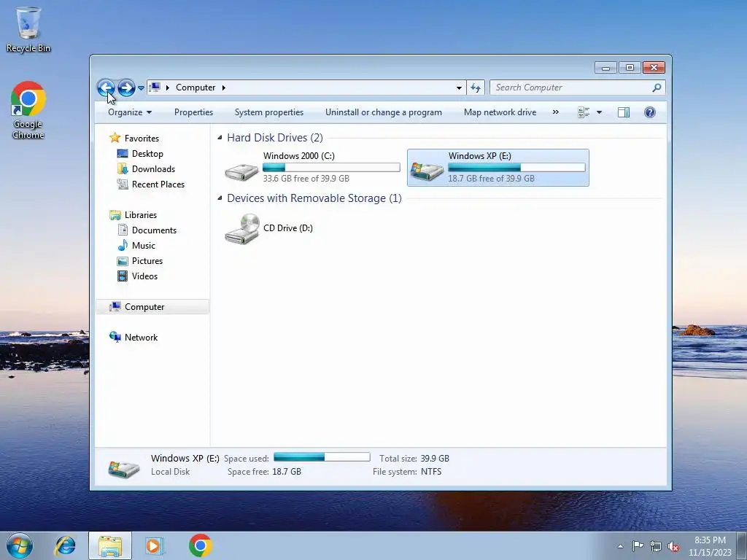Select the Windows XP (E:) drive icon
747x560 pixels.
pyautogui.click(x=427, y=171)
